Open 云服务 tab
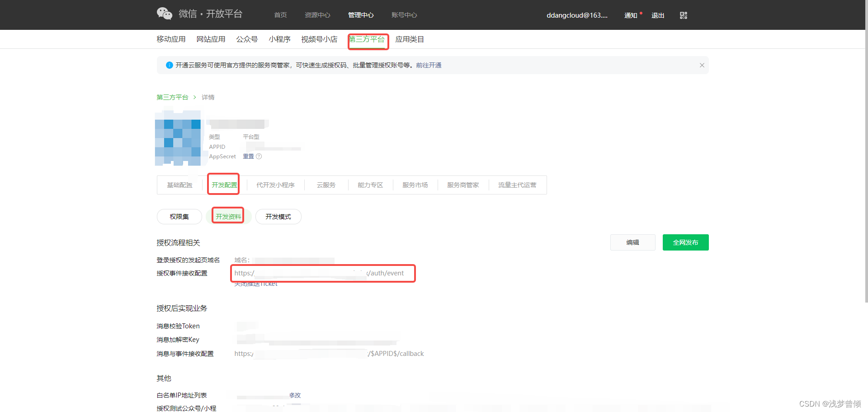Screen dimensions: 868x412 click(x=326, y=185)
